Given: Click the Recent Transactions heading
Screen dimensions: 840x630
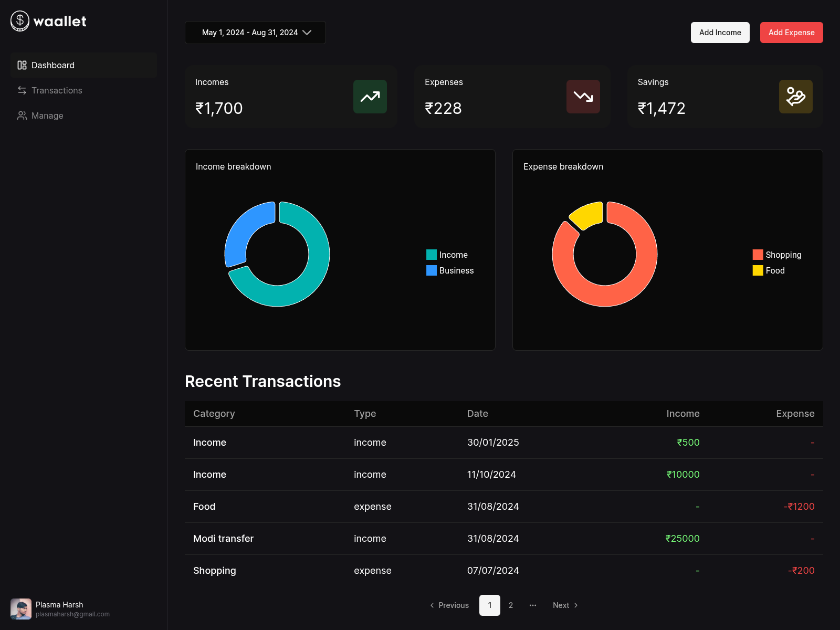Looking at the screenshot, I should (x=263, y=381).
